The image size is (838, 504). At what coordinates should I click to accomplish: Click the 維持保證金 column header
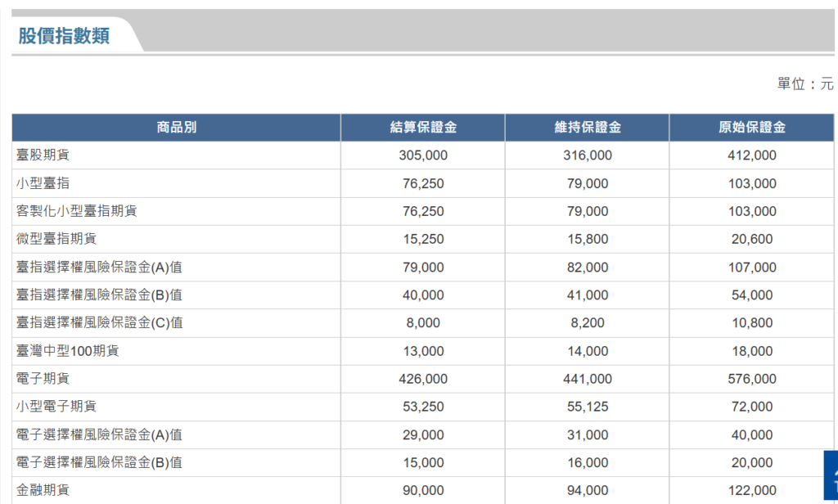tap(587, 128)
